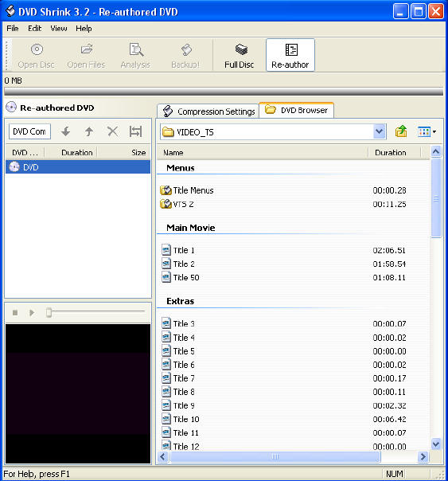Play the video preview

tap(32, 313)
